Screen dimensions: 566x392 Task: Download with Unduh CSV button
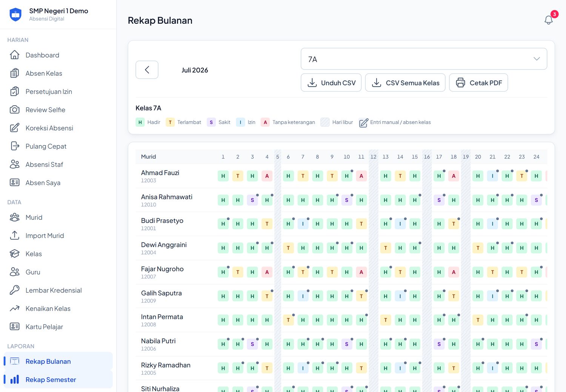tap(331, 83)
